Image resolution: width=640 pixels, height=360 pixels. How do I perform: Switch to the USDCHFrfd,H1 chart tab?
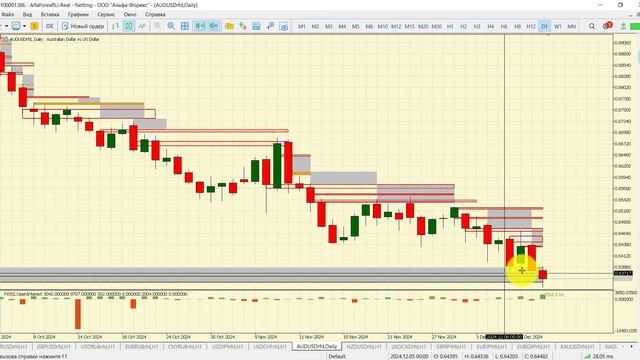click(x=270, y=347)
